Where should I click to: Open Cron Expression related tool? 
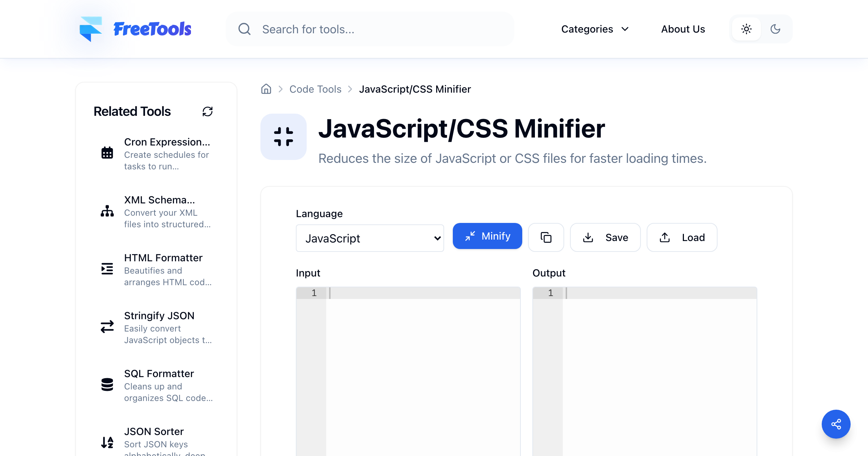(156, 153)
